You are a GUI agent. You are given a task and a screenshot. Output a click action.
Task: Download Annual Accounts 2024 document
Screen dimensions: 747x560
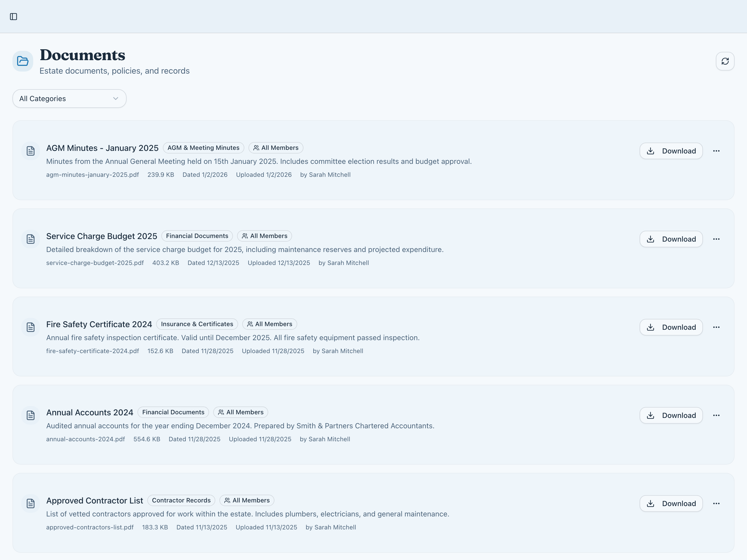pos(671,415)
